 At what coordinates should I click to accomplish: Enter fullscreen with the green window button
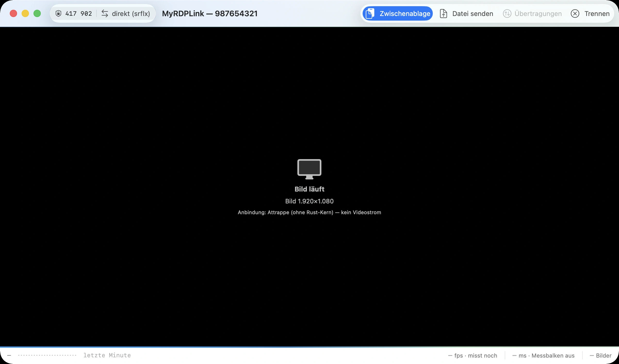point(37,13)
